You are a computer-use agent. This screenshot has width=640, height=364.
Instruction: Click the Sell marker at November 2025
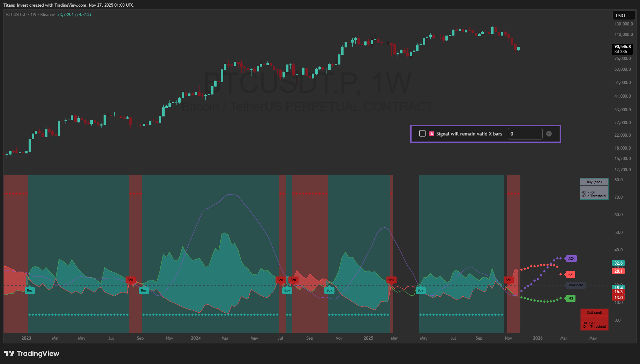[509, 280]
